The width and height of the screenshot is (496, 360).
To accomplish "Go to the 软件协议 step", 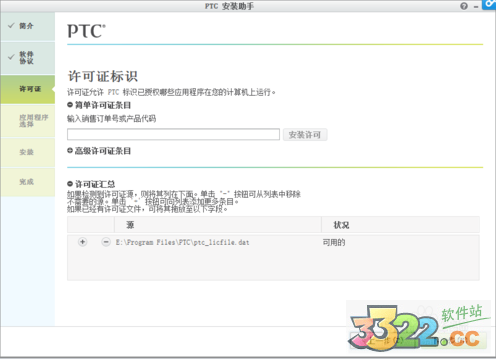I will tap(28, 58).
